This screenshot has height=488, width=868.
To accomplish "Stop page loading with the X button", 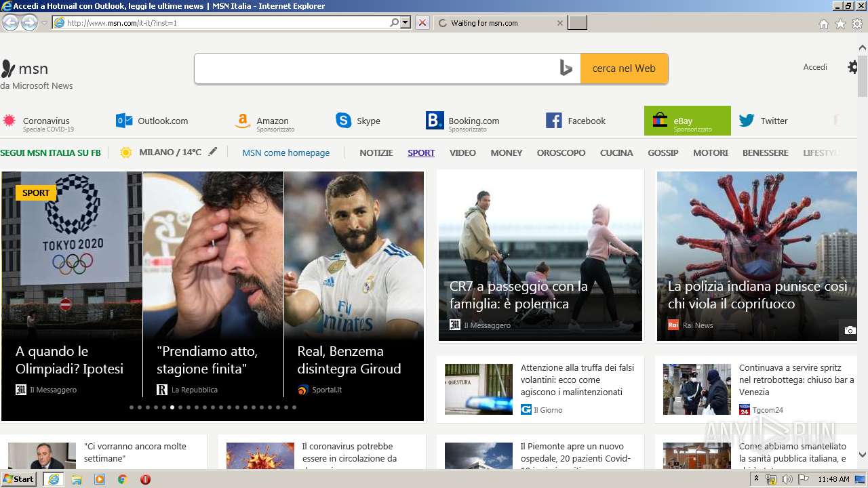I will (422, 22).
